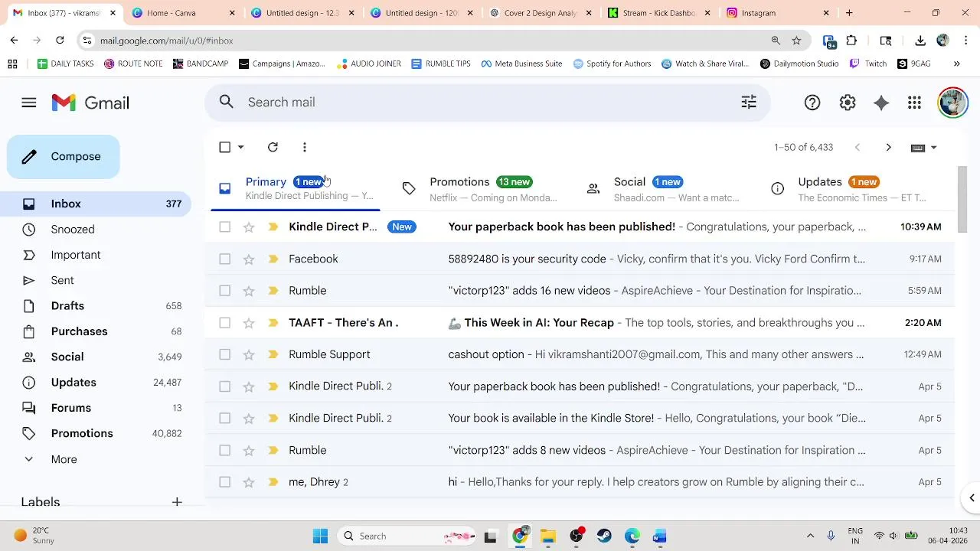Image resolution: width=980 pixels, height=551 pixels.
Task: Open browser extensions puzzle icon
Action: 851,41
